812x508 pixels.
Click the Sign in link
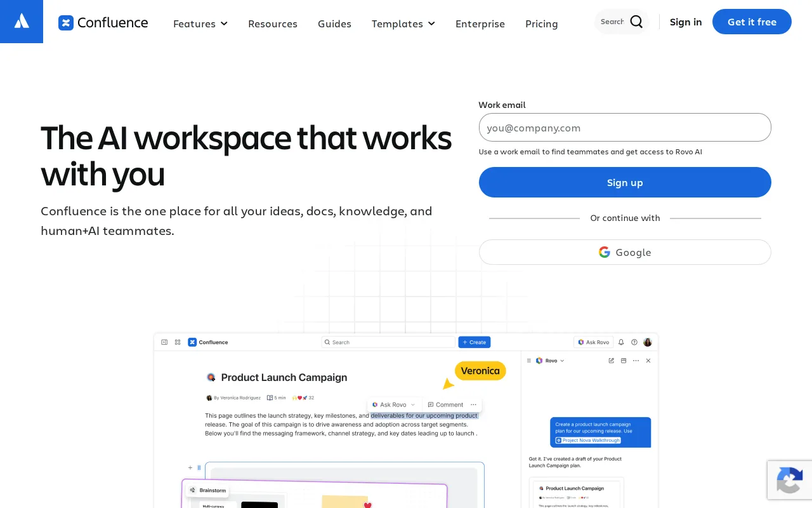686,22
